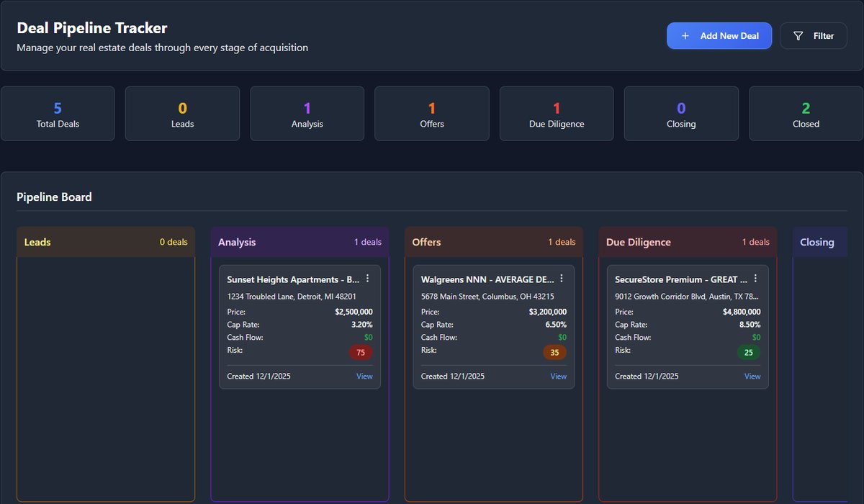
Task: Click the plus icon in Add New Deal
Action: click(685, 36)
